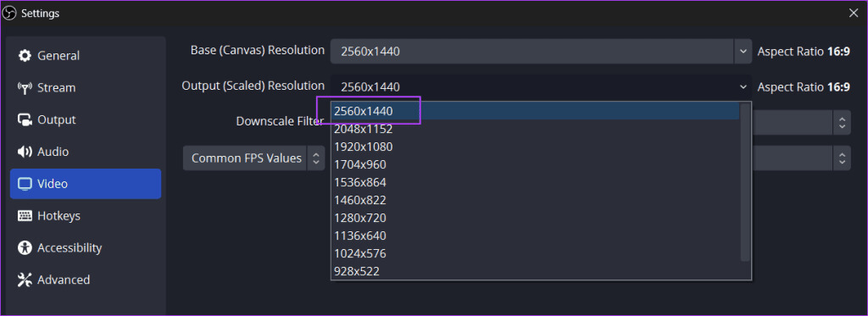This screenshot has height=316, width=868.
Task: Pick 1536x864 in the dropdown list
Action: click(536, 182)
